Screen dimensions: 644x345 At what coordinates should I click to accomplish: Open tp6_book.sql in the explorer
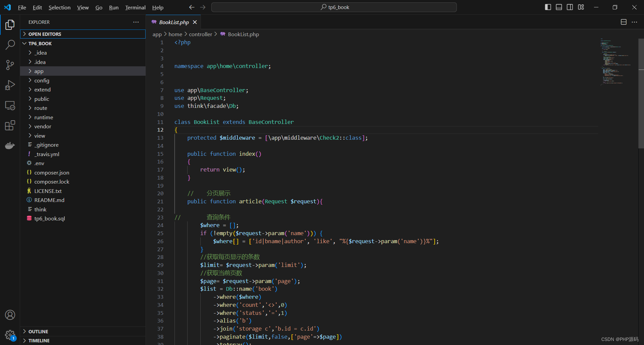(x=83, y=218)
